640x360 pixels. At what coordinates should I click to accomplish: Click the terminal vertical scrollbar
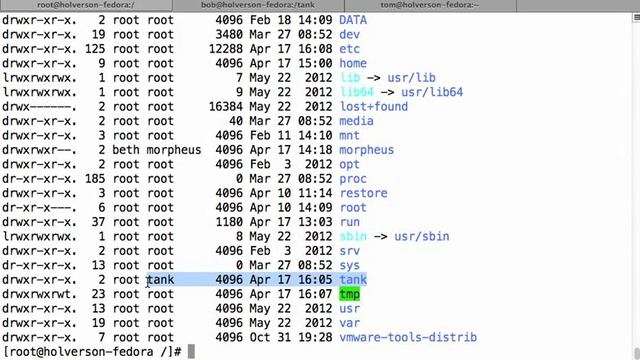(636, 186)
